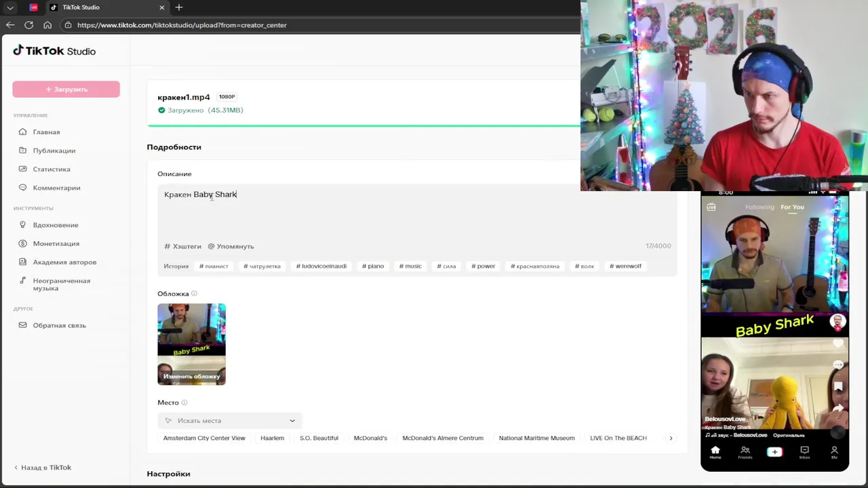Viewport: 868px width, 488px height.
Task: Tap Following tab in phone preview
Action: 759,207
